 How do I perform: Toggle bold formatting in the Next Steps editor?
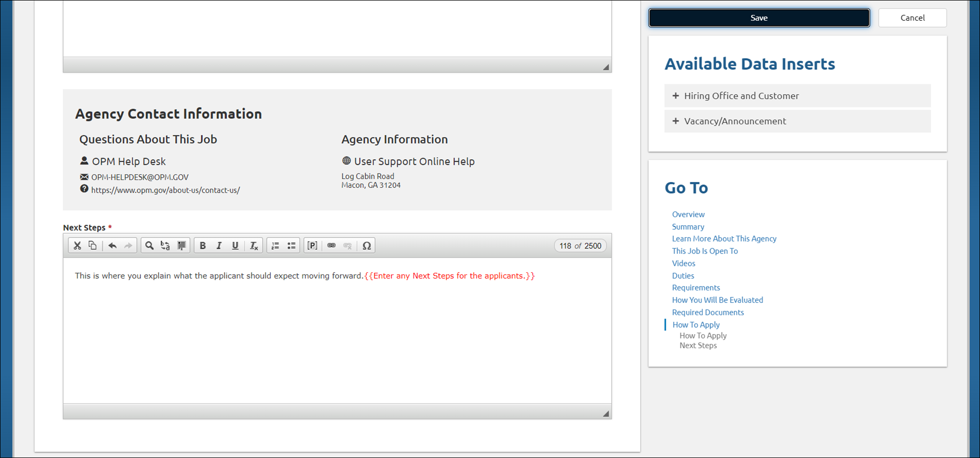[203, 245]
